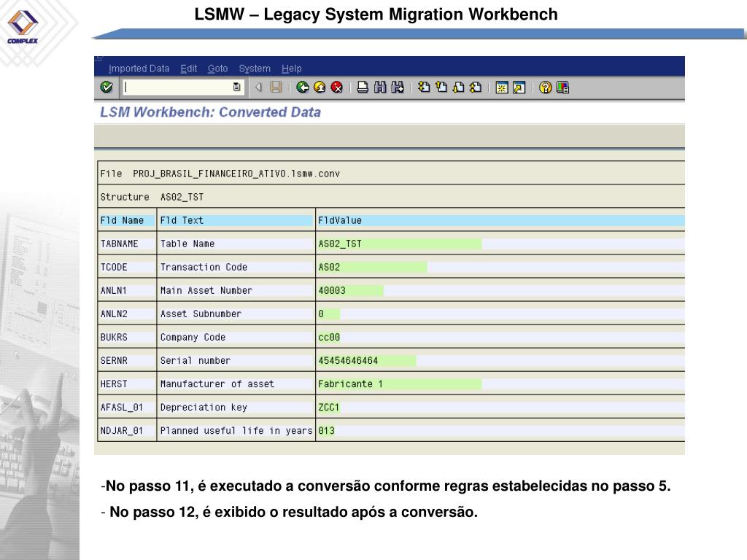
Task: Click the PROJ_BRASIL_FINANCEIRO_ATIVO.lsmw.conv file name
Action: (x=236, y=174)
